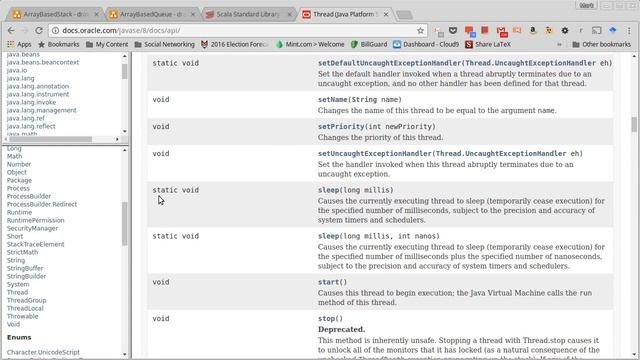Screen dimensions: 640x360
Task: Click class list scroll down arrow
Action: point(124,354)
